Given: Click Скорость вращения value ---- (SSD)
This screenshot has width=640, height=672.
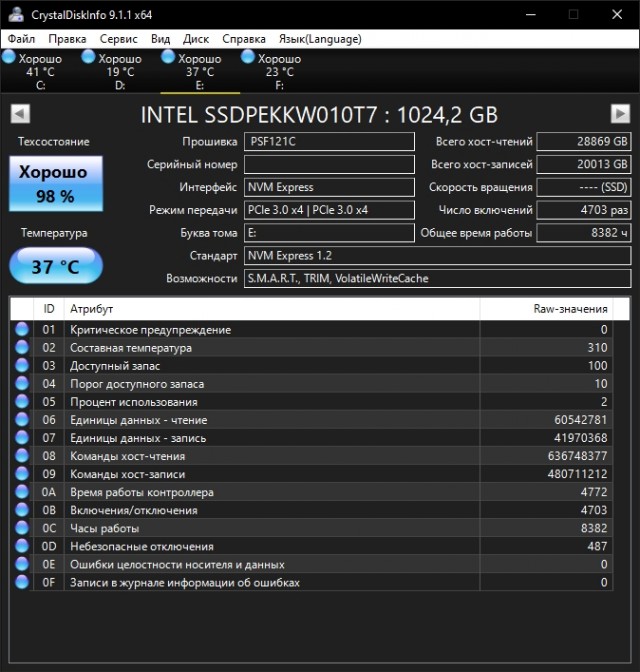Looking at the screenshot, I should [x=584, y=187].
